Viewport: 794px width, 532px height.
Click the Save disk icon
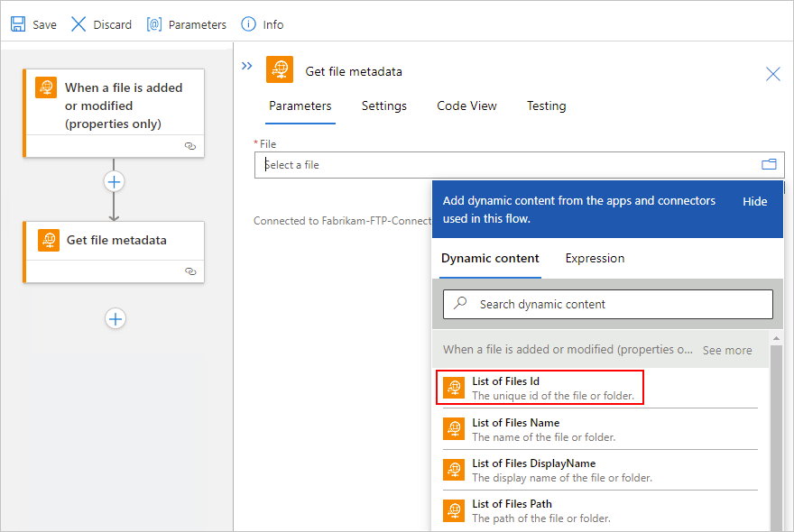point(18,24)
